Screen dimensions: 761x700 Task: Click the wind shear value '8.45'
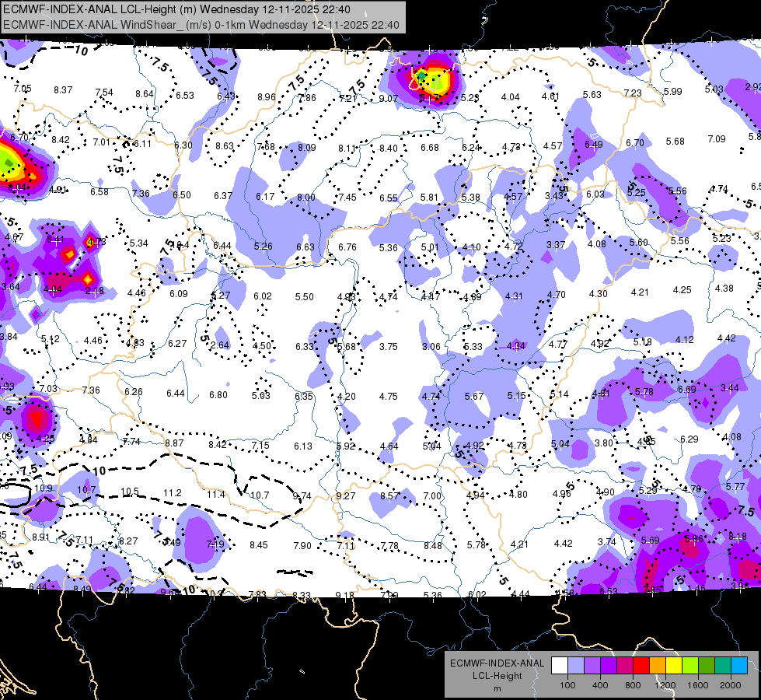[x=259, y=545]
